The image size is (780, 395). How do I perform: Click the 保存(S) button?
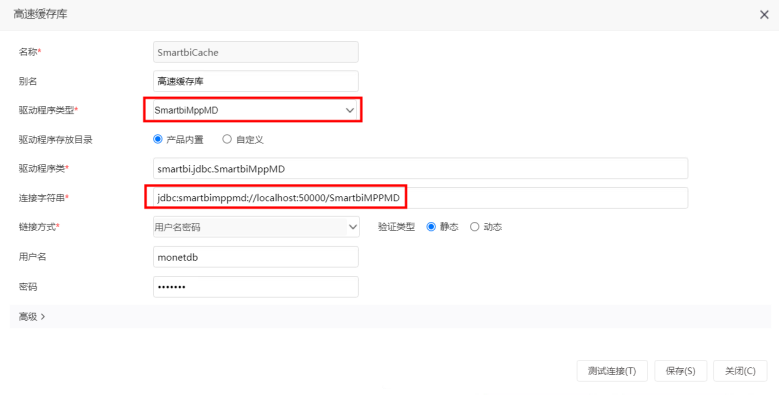(x=681, y=371)
